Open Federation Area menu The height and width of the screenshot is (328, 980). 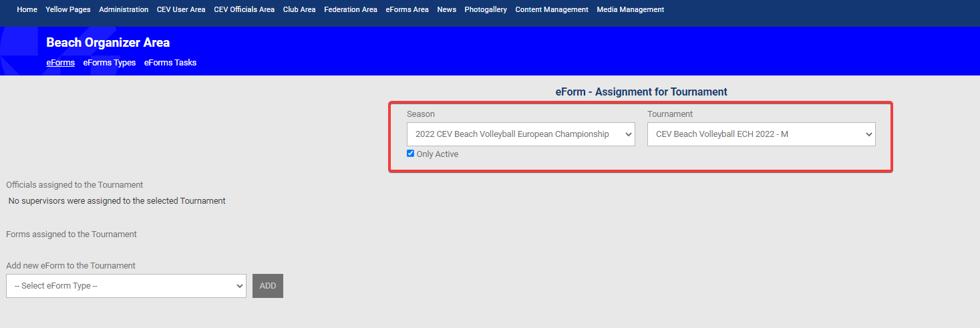(x=351, y=9)
